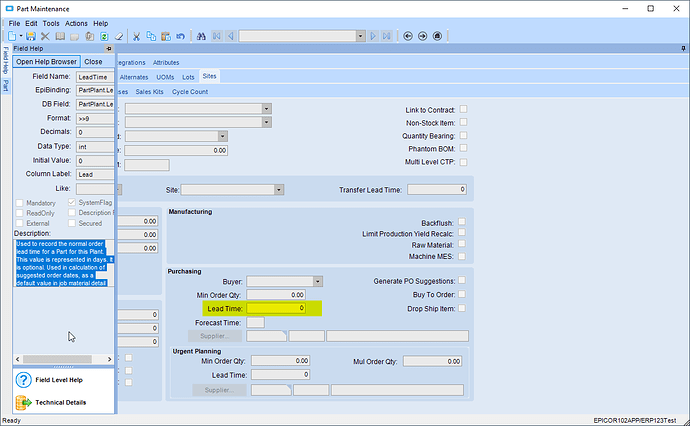Select the Sales Kits tab

coord(149,92)
